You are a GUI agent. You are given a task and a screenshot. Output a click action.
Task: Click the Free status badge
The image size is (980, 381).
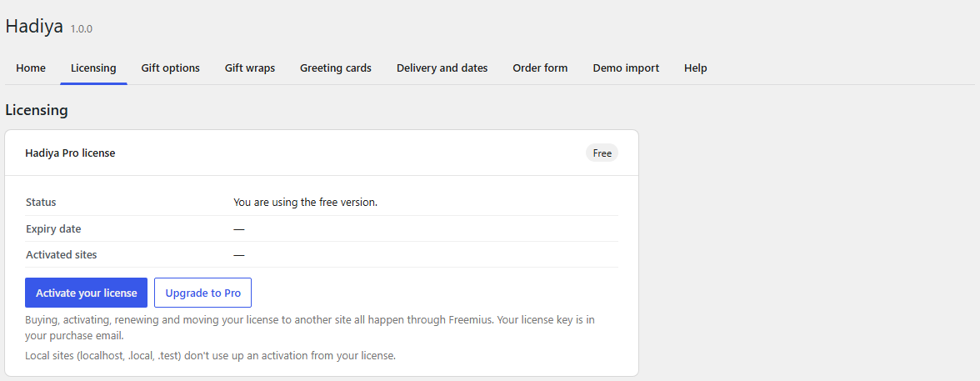point(602,153)
